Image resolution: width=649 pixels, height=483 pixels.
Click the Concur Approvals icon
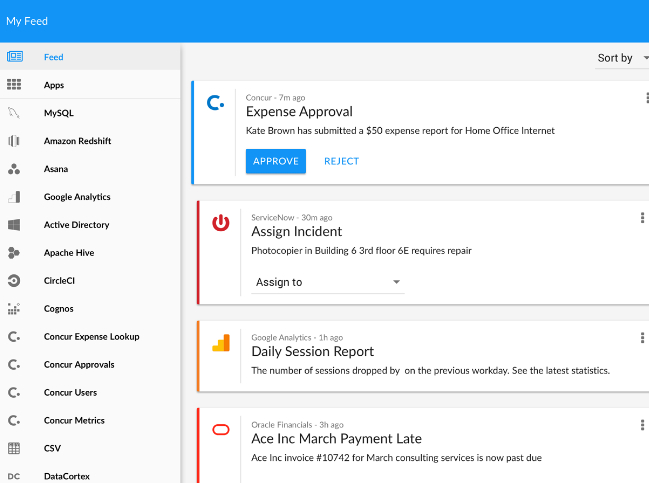pyautogui.click(x=14, y=365)
